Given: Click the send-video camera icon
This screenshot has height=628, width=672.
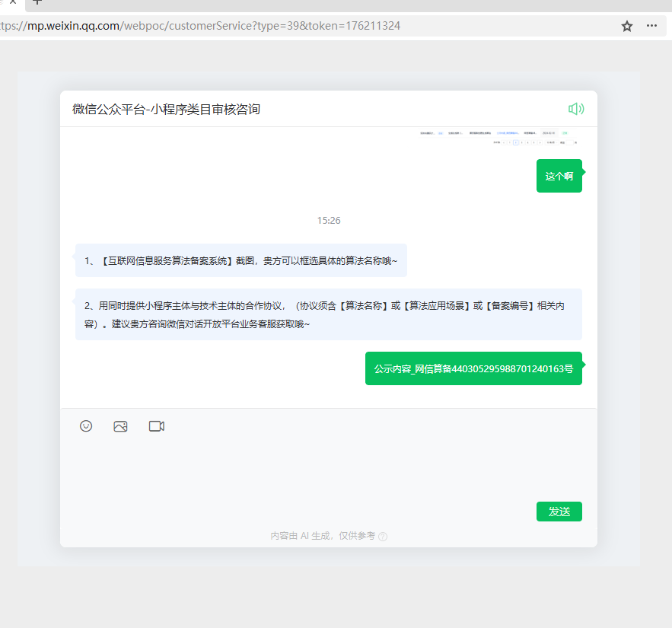Looking at the screenshot, I should coord(157,426).
